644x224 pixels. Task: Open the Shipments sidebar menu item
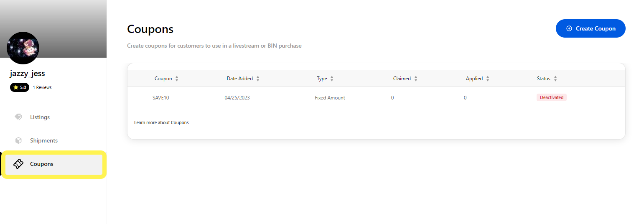coord(44,140)
